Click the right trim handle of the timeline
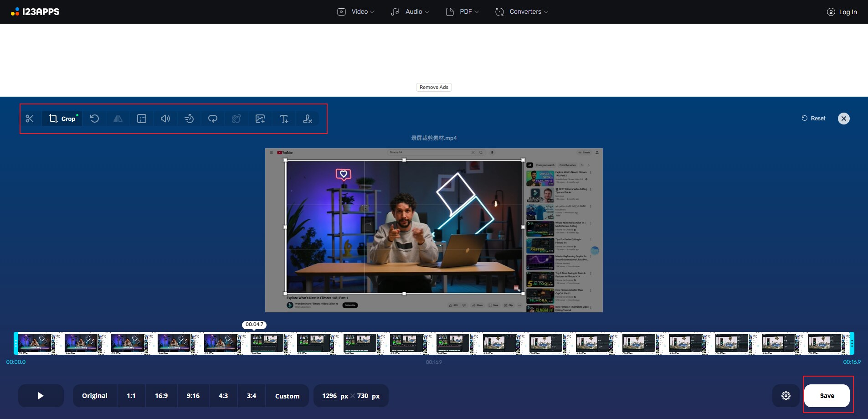Viewport: 868px width, 419px height. coord(852,343)
